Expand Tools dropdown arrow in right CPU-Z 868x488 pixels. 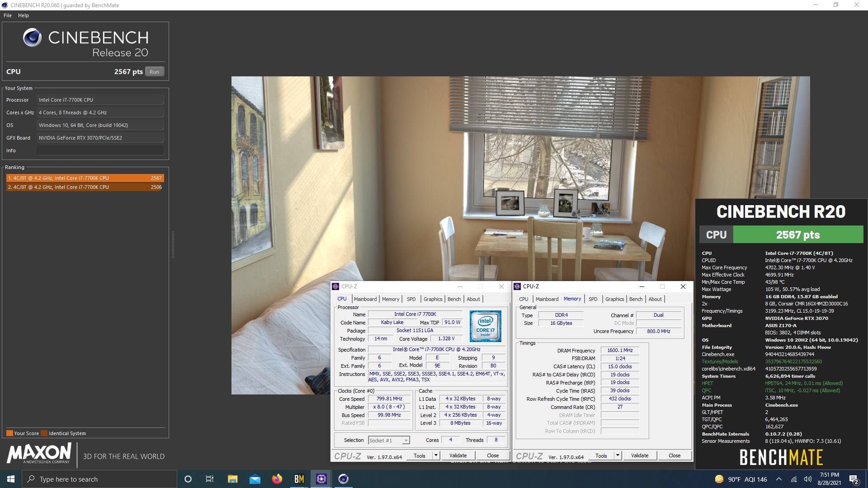coord(618,455)
